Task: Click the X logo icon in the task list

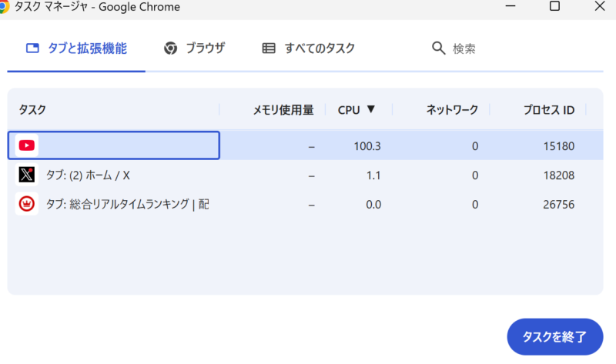Action: [27, 175]
